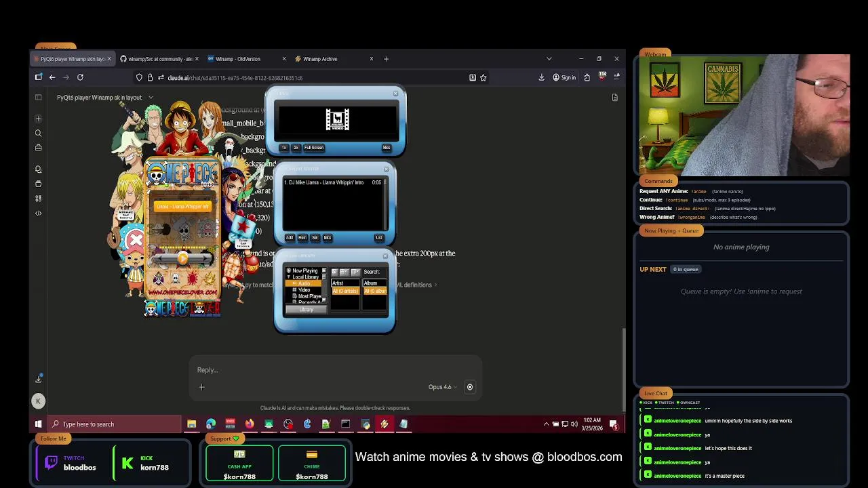The height and width of the screenshot is (488, 868).
Task: Click the 1x video size button
Action: pos(284,148)
